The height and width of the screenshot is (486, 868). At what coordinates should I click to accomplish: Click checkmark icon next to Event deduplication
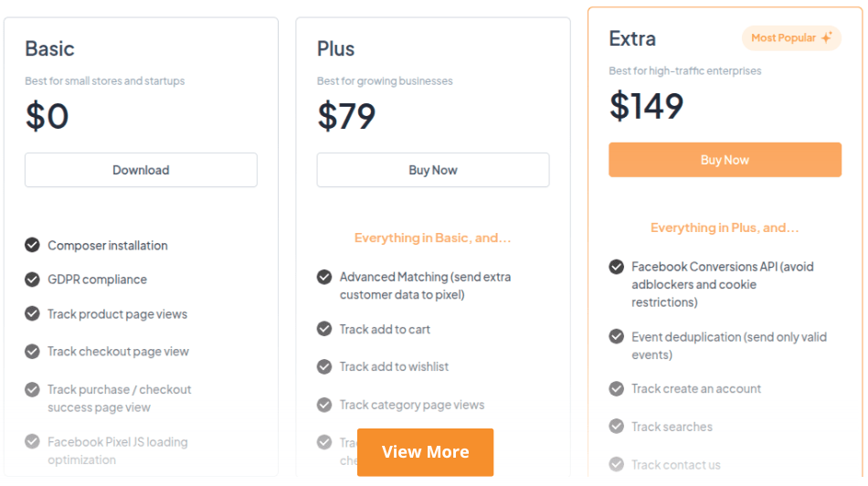point(617,336)
